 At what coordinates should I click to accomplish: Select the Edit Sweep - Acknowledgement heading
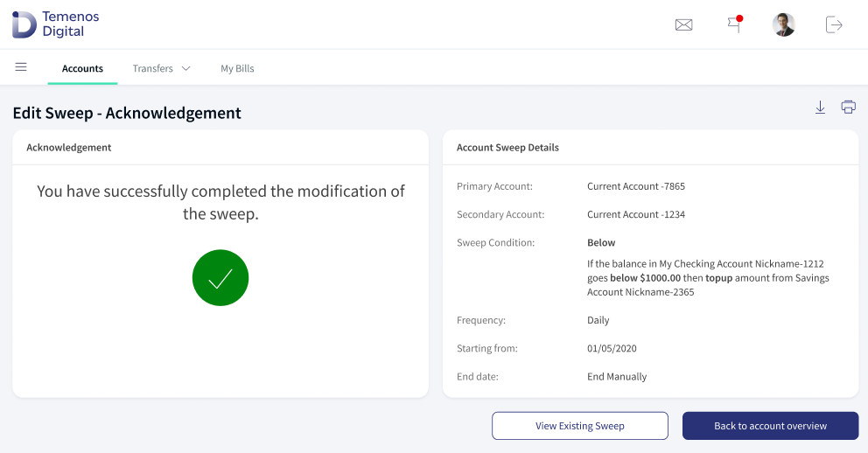pos(127,114)
